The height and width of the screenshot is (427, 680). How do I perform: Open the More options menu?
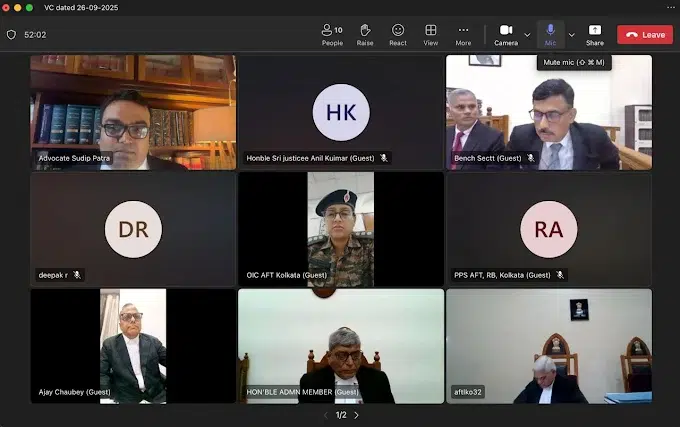coord(463,34)
